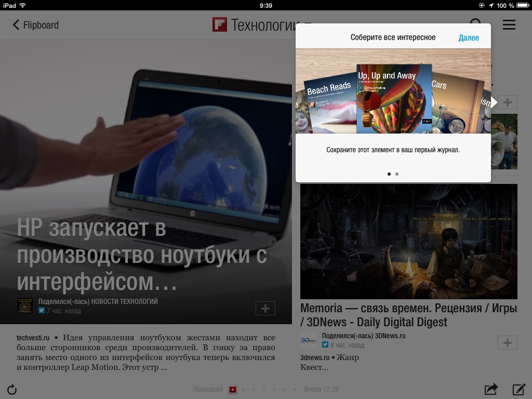This screenshot has width=532, height=399.
Task: Tap plus button beside the popover arrow
Action: 508,102
